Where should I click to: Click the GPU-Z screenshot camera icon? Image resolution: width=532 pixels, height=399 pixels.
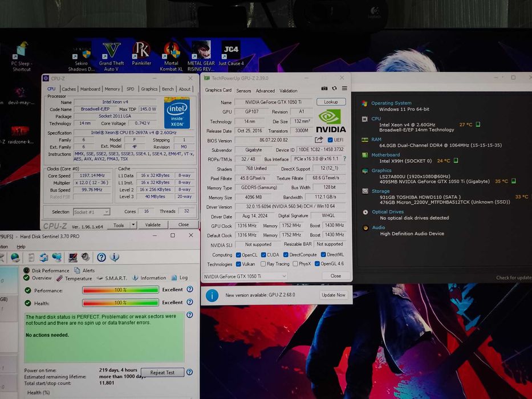[324, 88]
